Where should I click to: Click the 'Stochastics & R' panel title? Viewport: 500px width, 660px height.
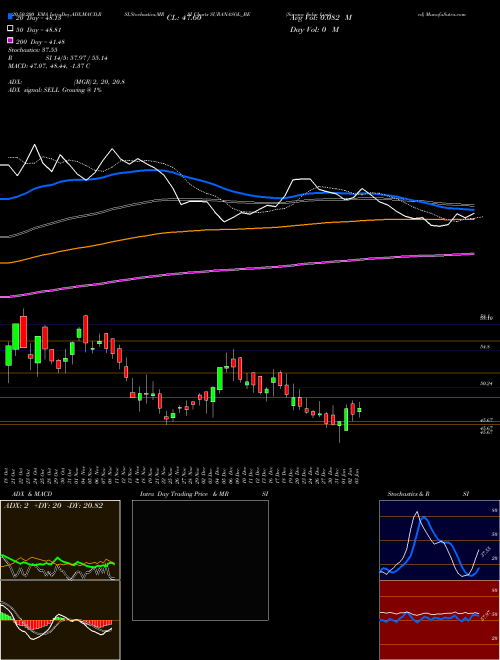pyautogui.click(x=408, y=494)
